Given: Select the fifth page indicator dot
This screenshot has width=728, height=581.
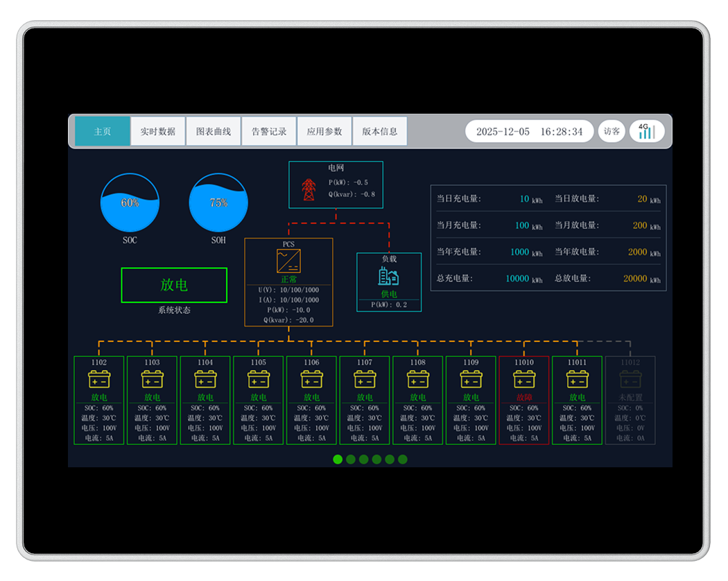Looking at the screenshot, I should click(390, 459).
